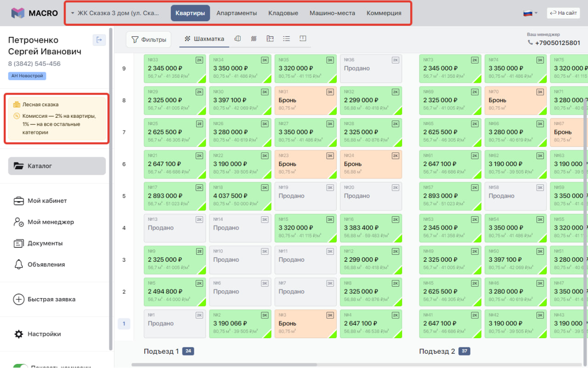Toggle the Показать комиссии switch

(20, 366)
